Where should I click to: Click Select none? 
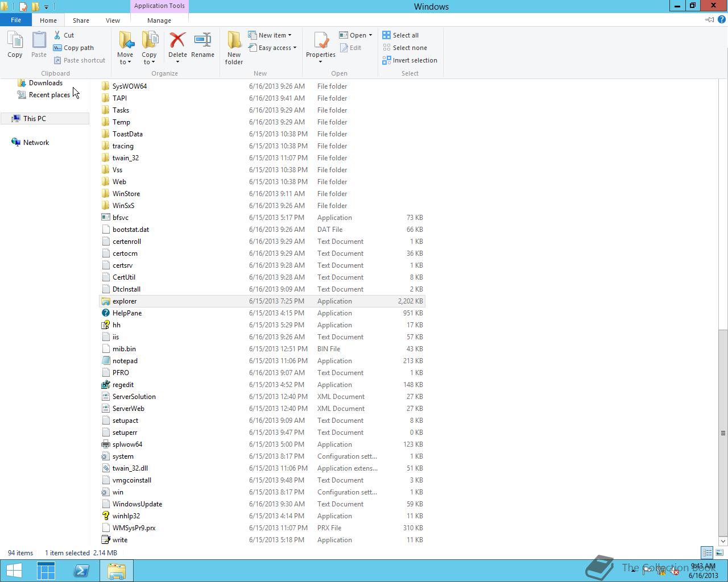click(x=404, y=48)
